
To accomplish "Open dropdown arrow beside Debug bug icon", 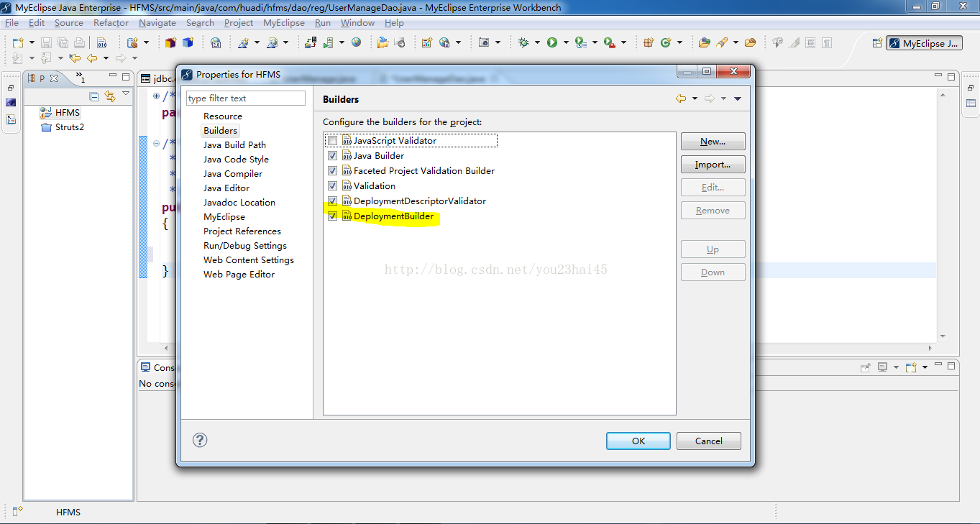I will [x=536, y=43].
